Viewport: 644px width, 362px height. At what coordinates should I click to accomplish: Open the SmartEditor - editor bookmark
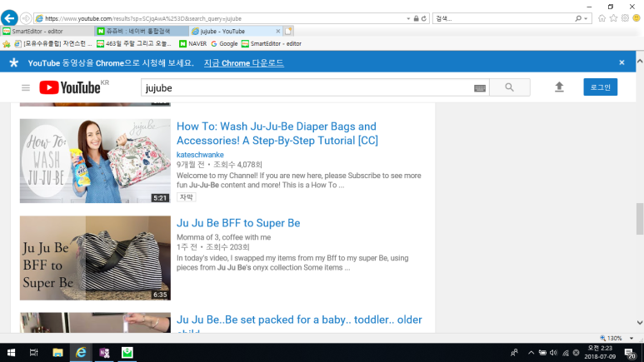click(272, 43)
